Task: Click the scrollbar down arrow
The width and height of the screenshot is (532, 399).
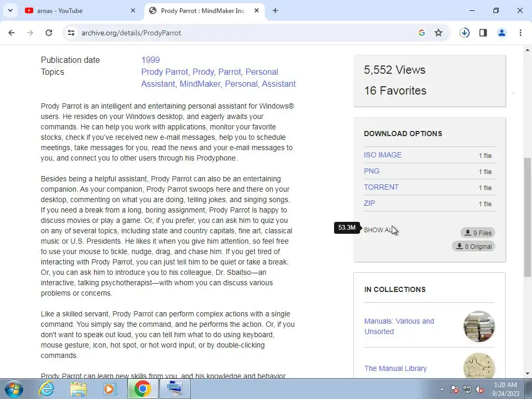Action: point(527,374)
